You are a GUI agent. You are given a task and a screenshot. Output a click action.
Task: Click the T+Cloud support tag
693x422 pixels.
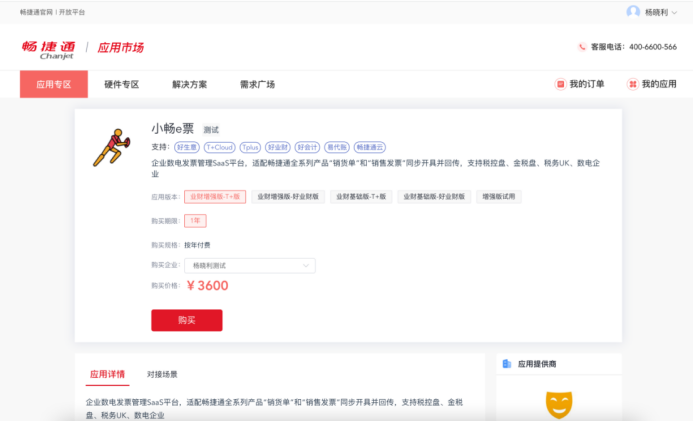coord(220,147)
